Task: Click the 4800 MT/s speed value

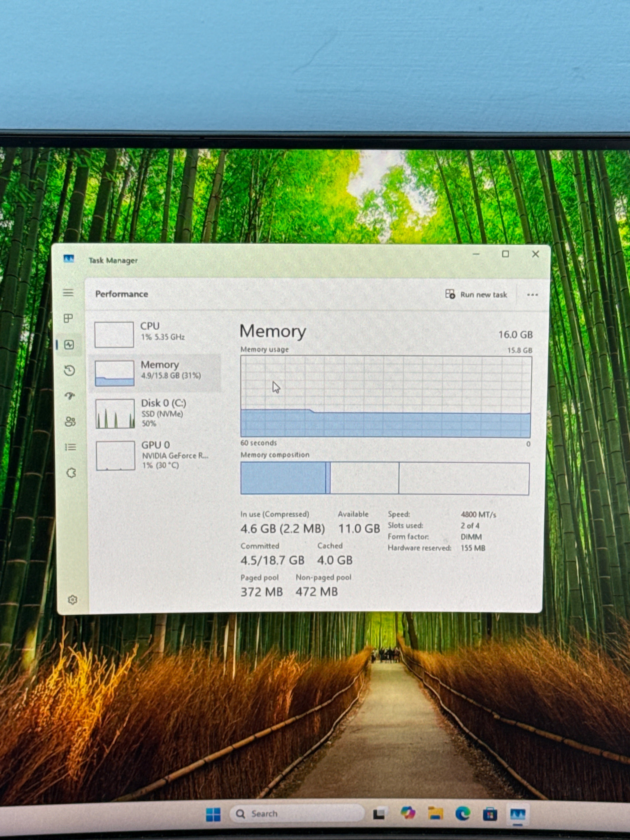Action: click(479, 515)
